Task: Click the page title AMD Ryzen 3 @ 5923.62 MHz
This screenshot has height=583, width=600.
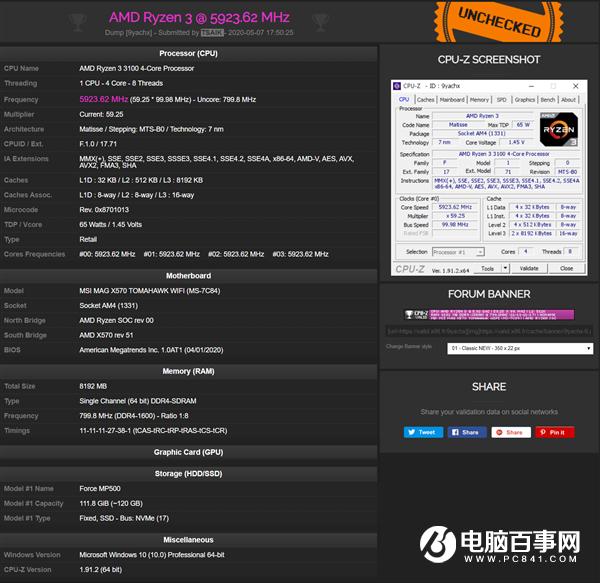Action: pos(199,17)
